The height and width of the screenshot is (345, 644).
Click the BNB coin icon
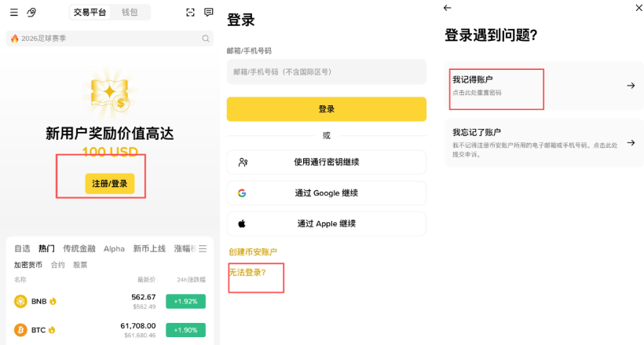pyautogui.click(x=20, y=302)
